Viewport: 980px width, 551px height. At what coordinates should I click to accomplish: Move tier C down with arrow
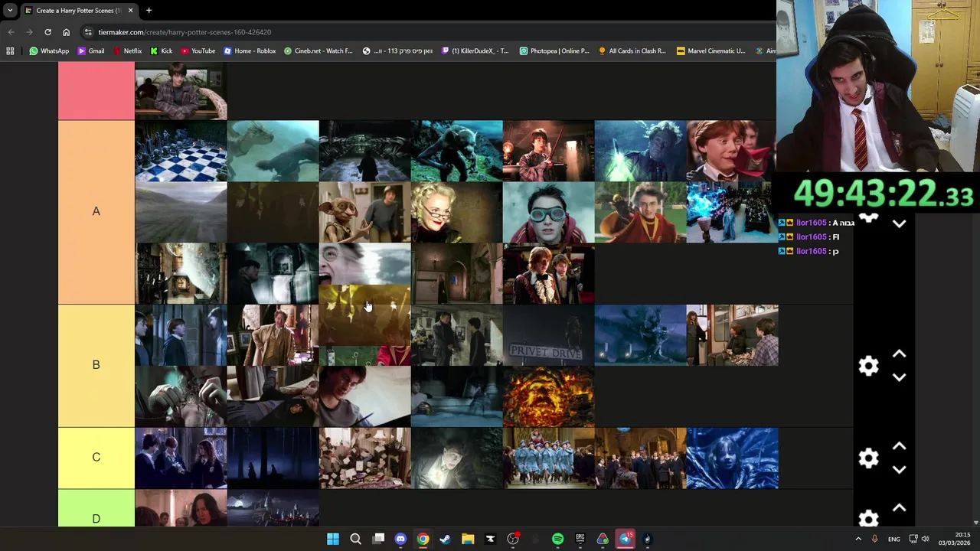900,469
